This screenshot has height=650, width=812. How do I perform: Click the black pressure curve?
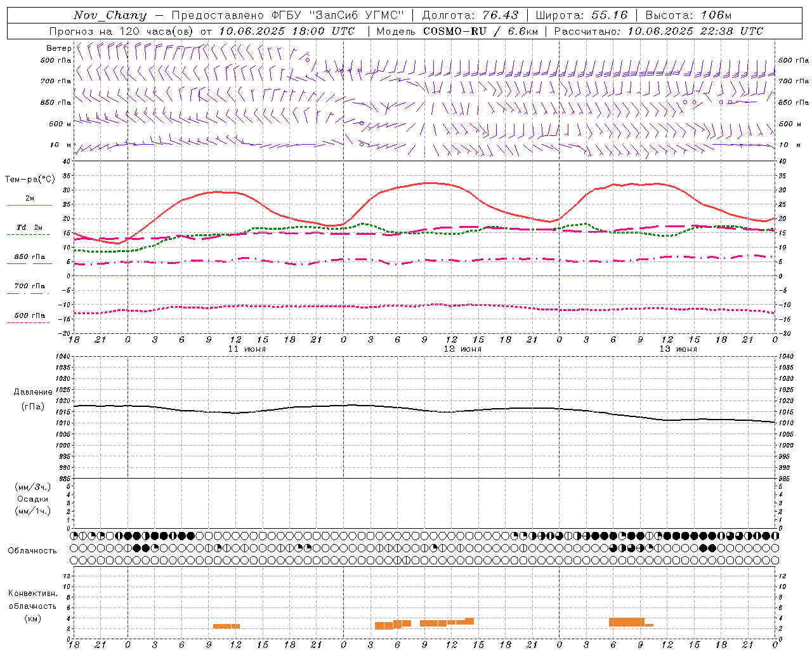click(424, 409)
